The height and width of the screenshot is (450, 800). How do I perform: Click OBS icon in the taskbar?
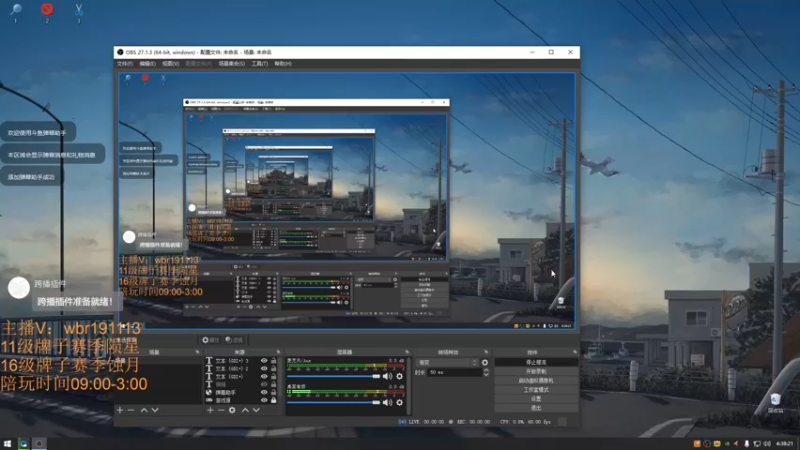(x=39, y=443)
